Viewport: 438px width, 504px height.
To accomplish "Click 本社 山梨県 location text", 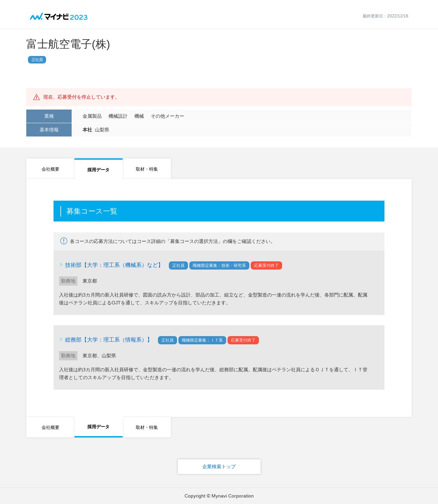I will click(x=96, y=130).
